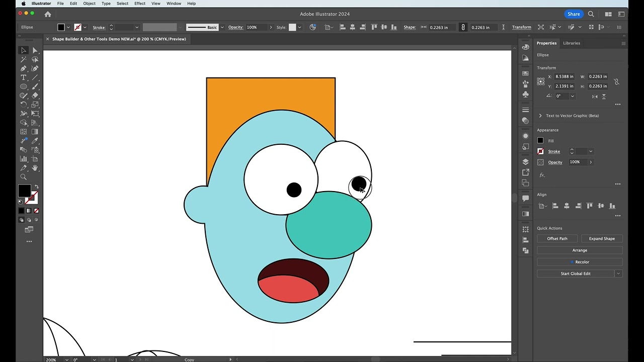
Task: Swap Fill and Stroke arrows
Action: pyautogui.click(x=36, y=187)
